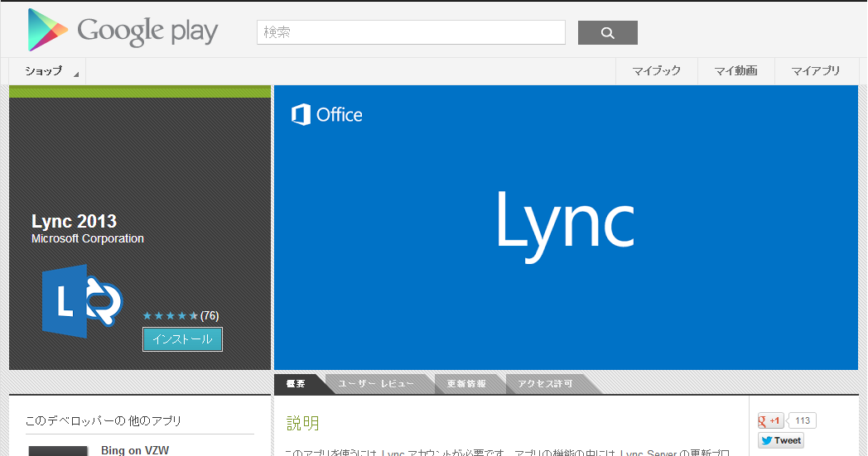
Task: Click the magnifier search button
Action: (607, 32)
